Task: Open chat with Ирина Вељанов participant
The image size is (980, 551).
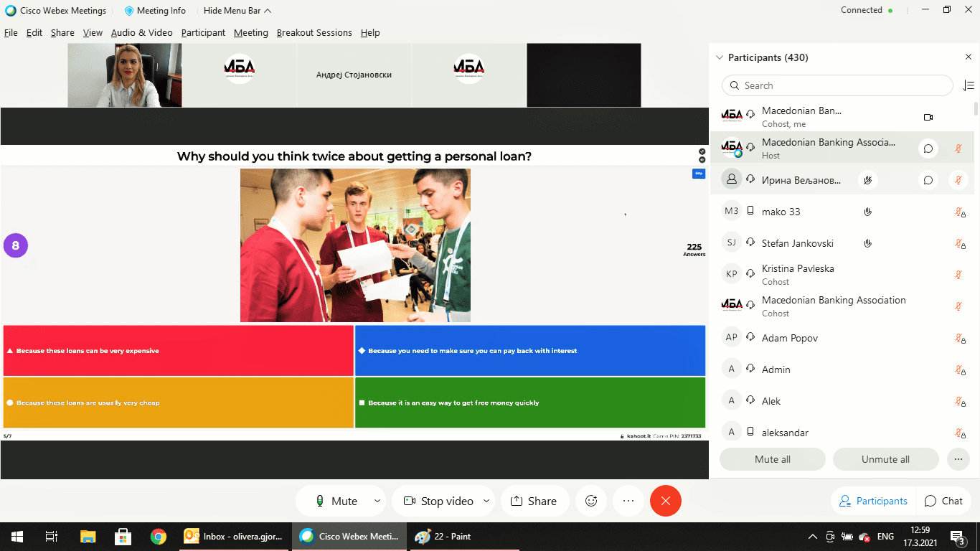Action: tap(928, 180)
